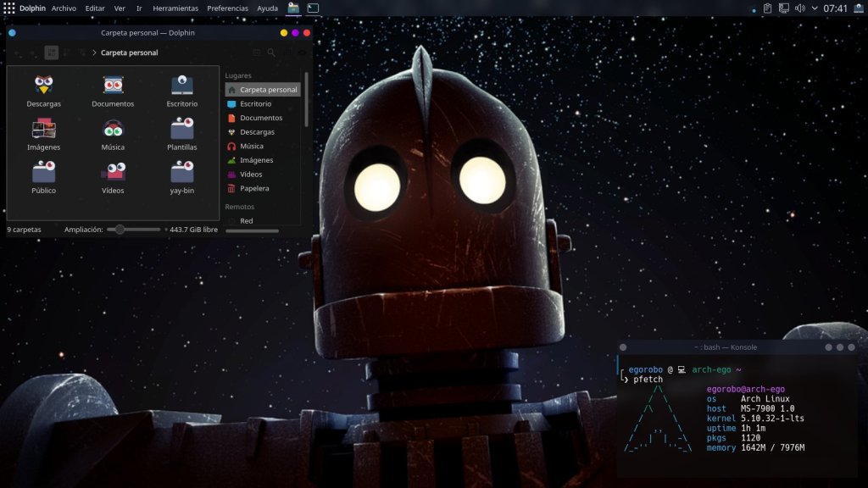Select Red under Remotos in sidebar
The width and height of the screenshot is (868, 488).
click(x=246, y=220)
